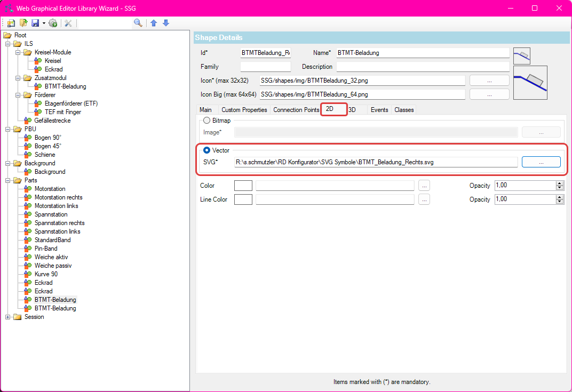Viewport: 572px width, 392px height.
Task: Open the Line Color picker ellipsis button
Action: [424, 199]
